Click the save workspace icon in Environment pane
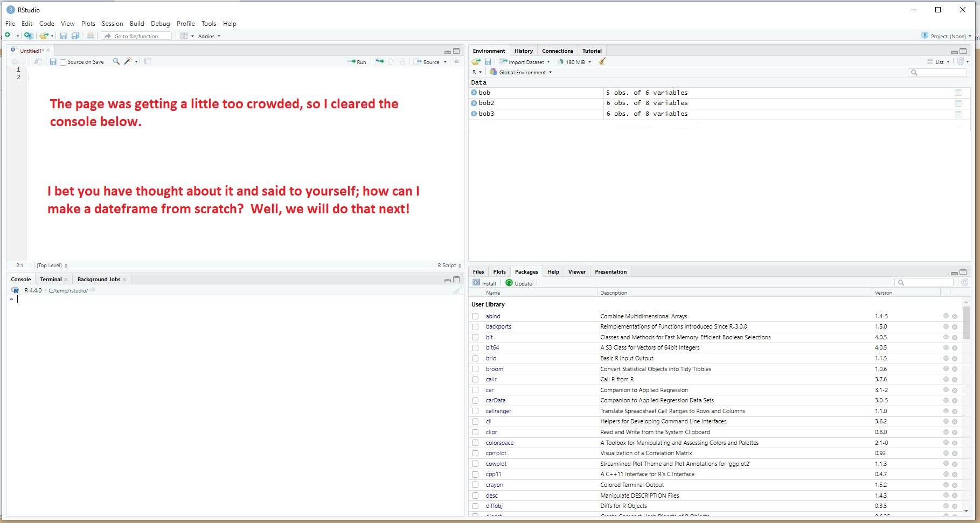 pyautogui.click(x=488, y=62)
